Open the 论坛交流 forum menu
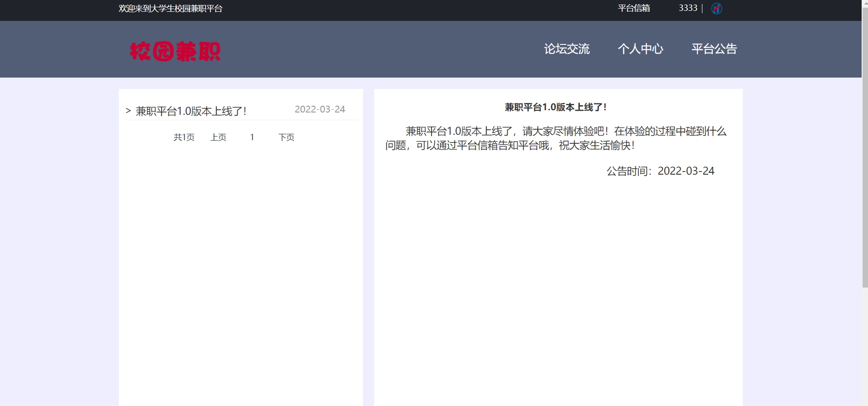868x406 pixels. pos(567,49)
